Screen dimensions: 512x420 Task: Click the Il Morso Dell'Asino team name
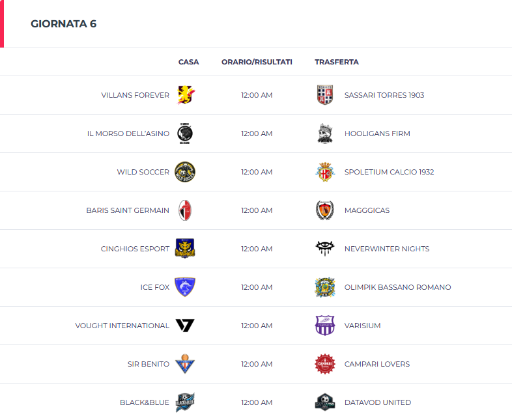coord(128,133)
